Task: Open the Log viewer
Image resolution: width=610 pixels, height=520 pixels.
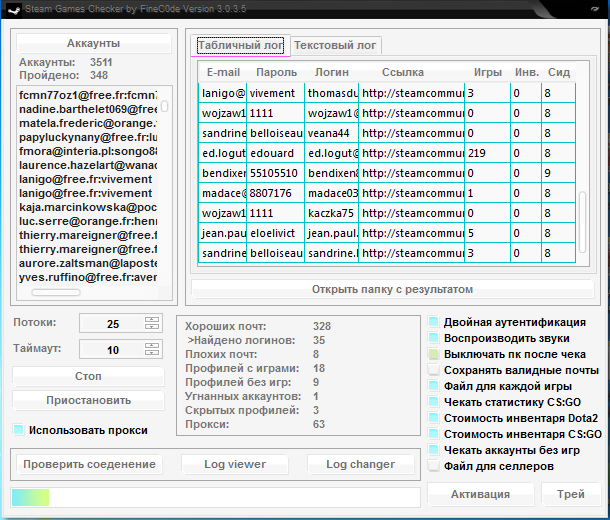Action: coord(235,464)
